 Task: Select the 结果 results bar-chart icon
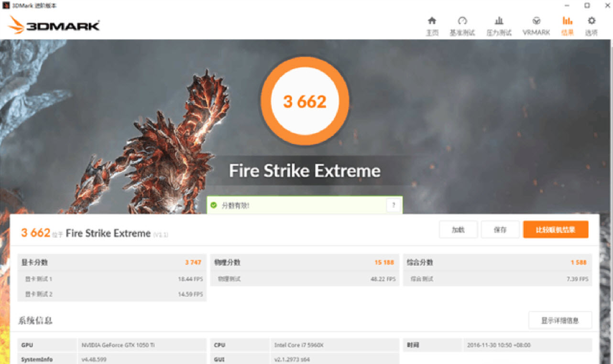(x=567, y=21)
